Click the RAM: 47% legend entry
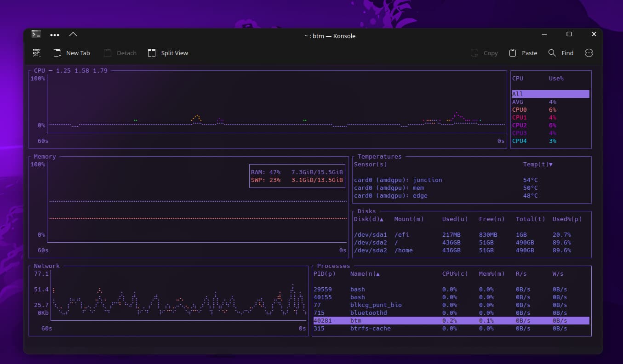 tap(297, 172)
